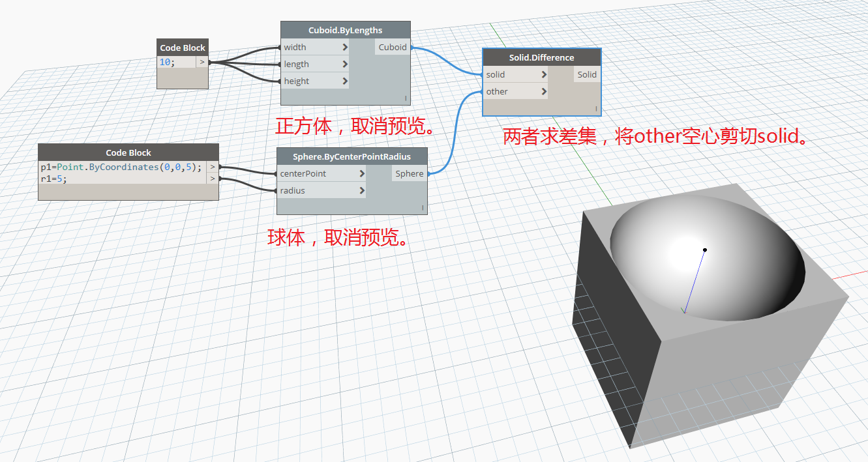This screenshot has height=462, width=868.
Task: Expand the solid port chevron
Action: pos(544,75)
